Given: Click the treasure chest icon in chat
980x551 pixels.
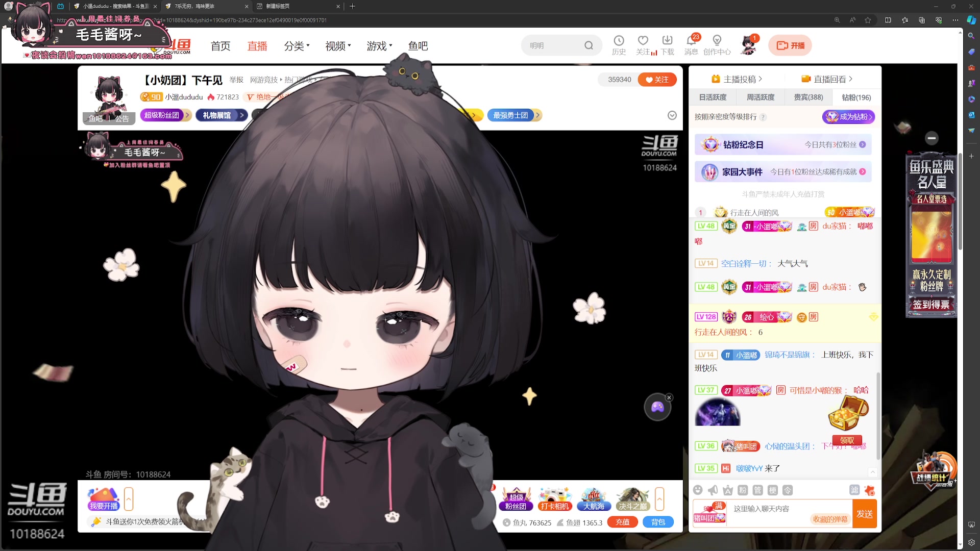Looking at the screenshot, I should coord(848,412).
